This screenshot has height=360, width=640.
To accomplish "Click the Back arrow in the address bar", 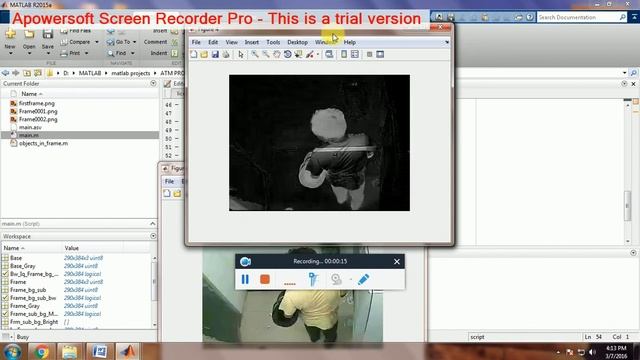I will pyautogui.click(x=5, y=73).
